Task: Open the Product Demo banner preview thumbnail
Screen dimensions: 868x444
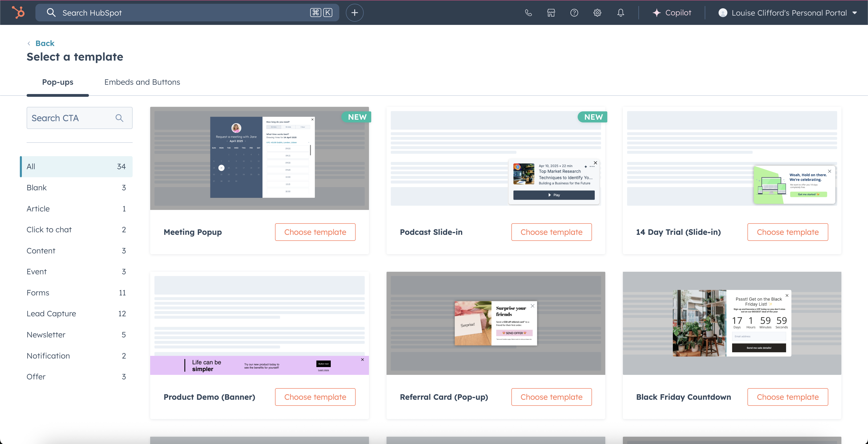Action: (259, 323)
